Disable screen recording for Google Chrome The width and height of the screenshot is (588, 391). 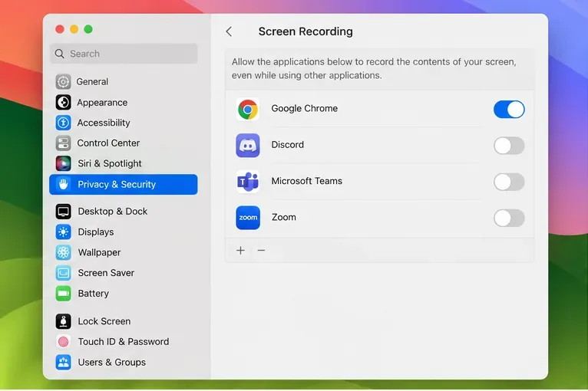coord(509,110)
